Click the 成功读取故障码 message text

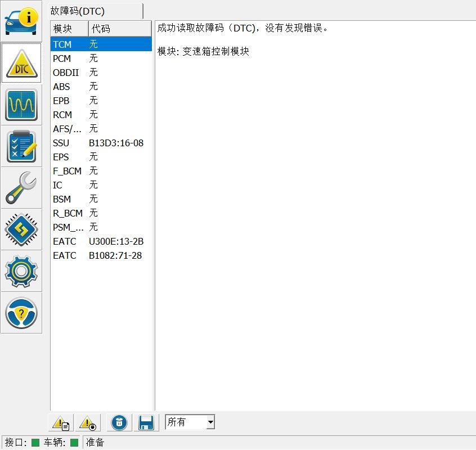(243, 28)
